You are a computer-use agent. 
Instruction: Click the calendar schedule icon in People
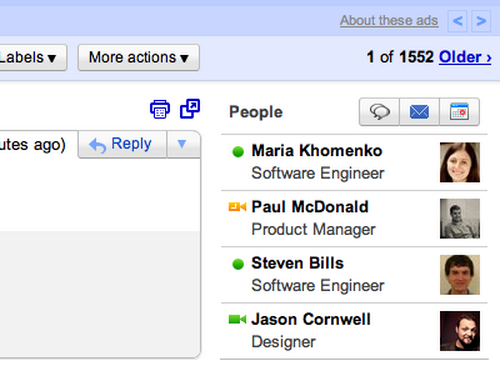(460, 112)
